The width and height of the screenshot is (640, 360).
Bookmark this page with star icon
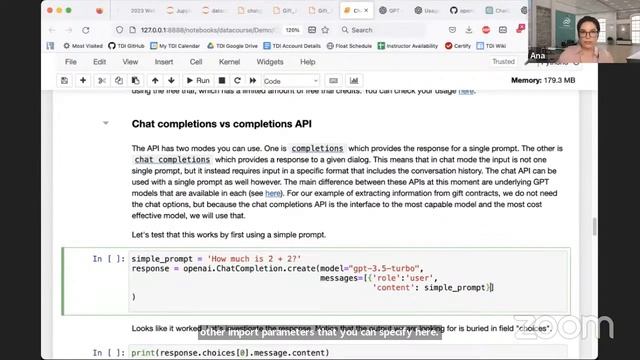[x=325, y=30]
